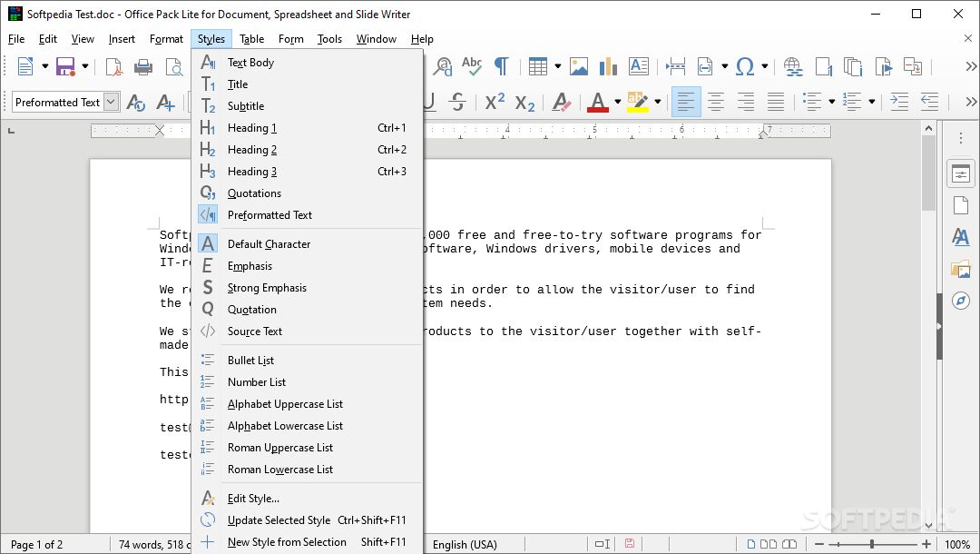Open sidebar Properties panel

(x=961, y=173)
